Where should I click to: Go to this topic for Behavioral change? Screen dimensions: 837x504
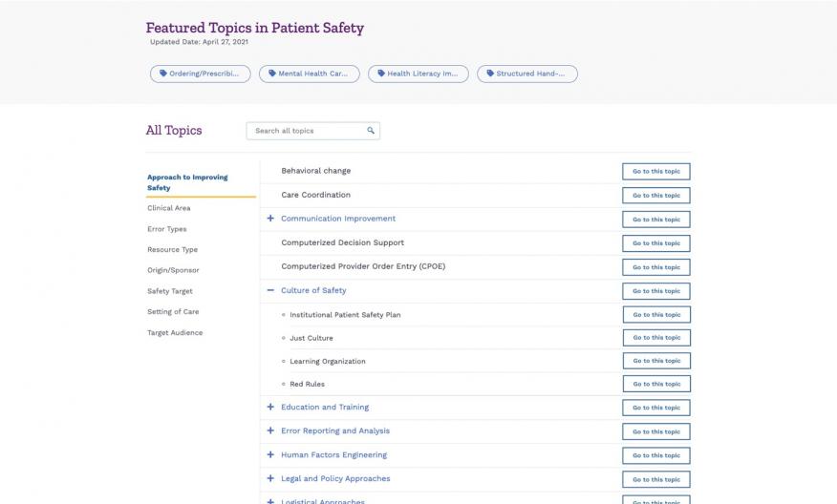656,172
